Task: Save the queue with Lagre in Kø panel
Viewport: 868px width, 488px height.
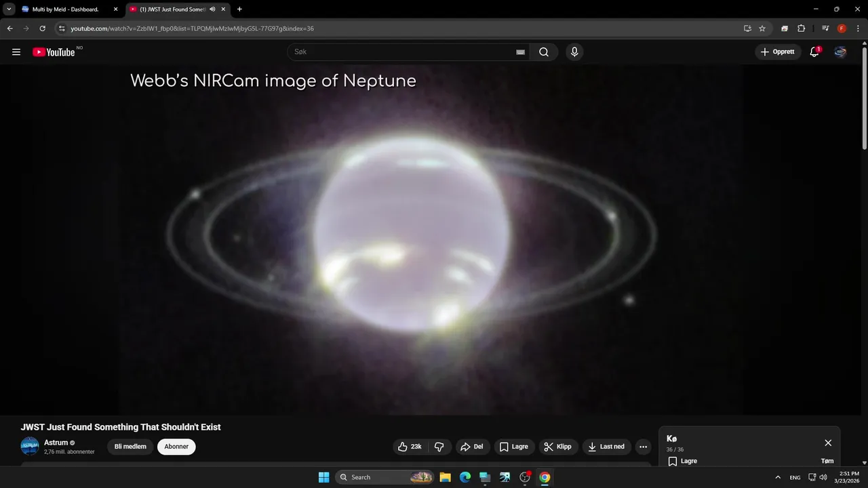Action: pyautogui.click(x=682, y=461)
